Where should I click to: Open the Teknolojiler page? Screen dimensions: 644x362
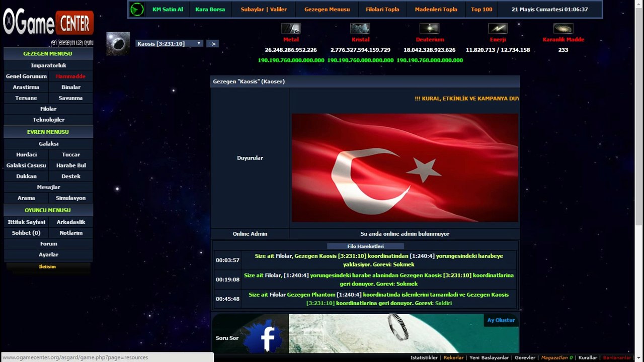point(48,120)
